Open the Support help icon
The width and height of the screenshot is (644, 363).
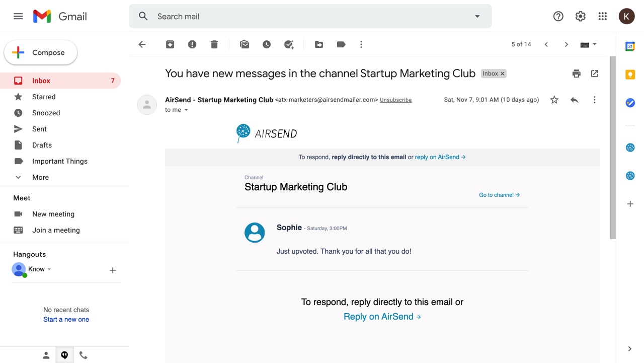point(558,16)
